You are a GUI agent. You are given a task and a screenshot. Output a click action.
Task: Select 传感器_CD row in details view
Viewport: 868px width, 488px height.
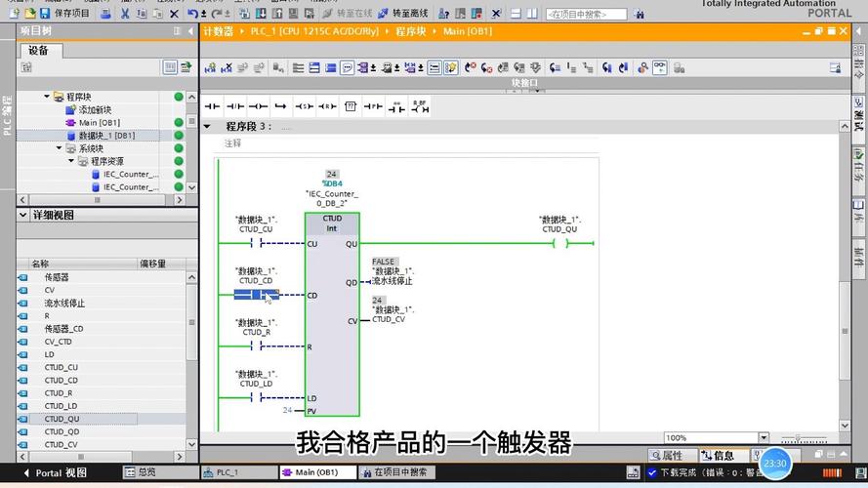[102, 329]
